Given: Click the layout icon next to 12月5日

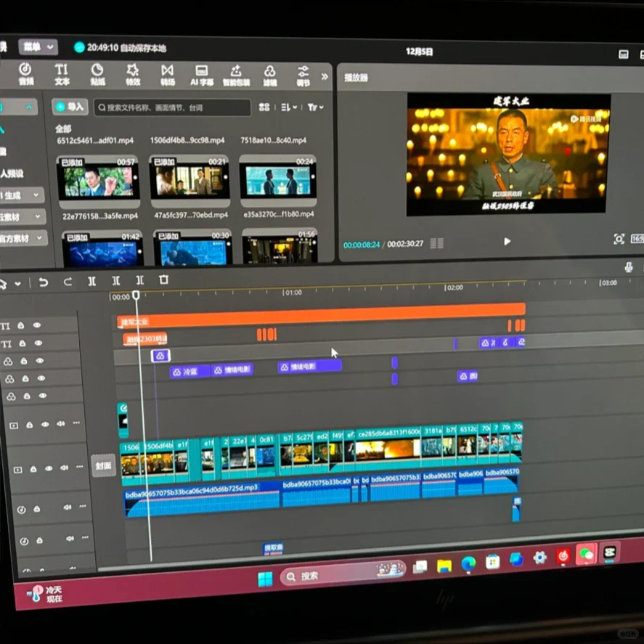Looking at the screenshot, I should pos(623,54).
